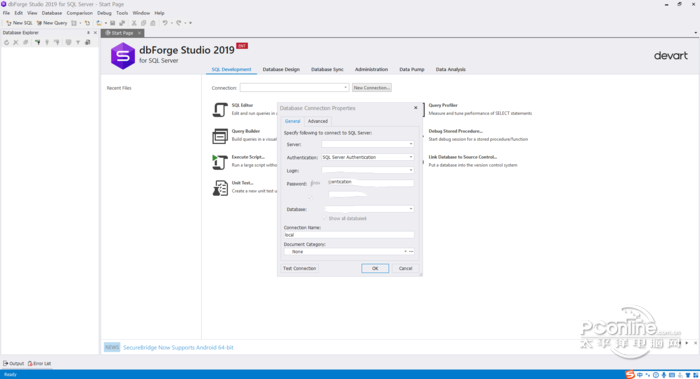Expand the Open File icon's dropdown arrow
Viewport: 700px width, 379px height.
click(106, 23)
